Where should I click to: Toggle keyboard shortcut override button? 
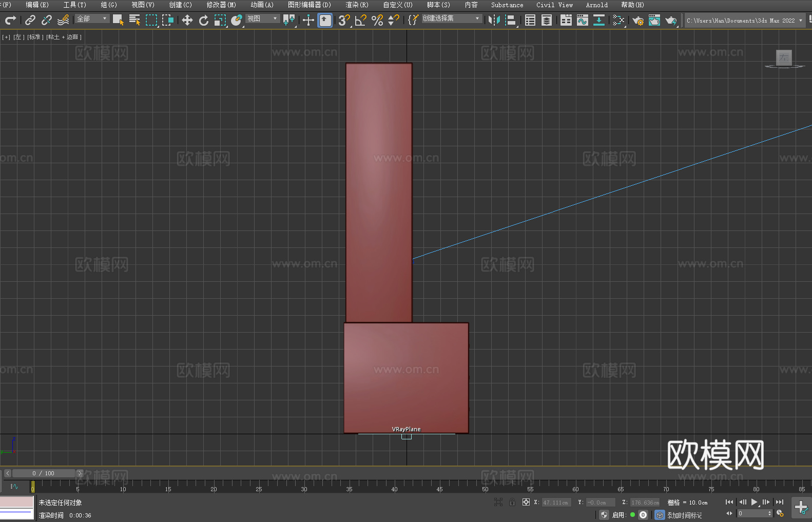tap(325, 20)
